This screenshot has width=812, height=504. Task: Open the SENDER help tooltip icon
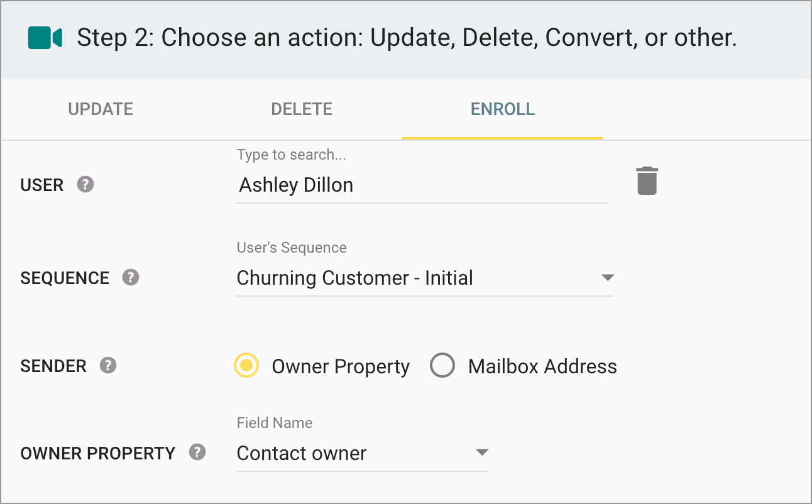point(108,366)
